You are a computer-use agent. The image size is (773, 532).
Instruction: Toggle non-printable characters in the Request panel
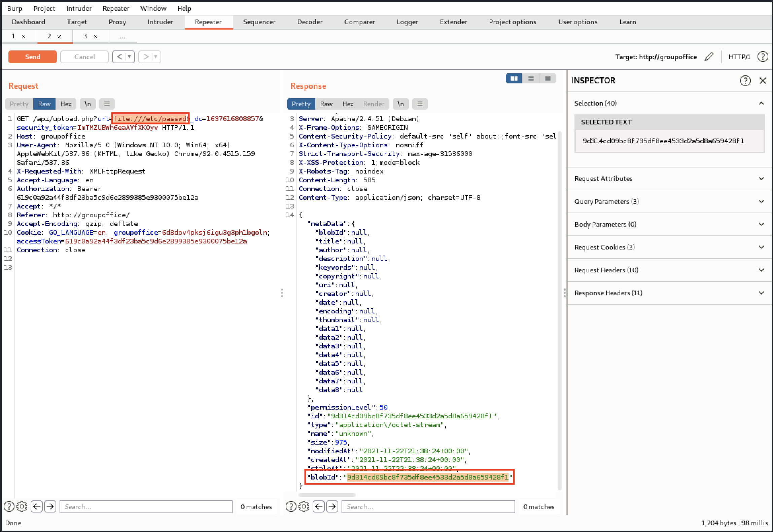coord(87,104)
